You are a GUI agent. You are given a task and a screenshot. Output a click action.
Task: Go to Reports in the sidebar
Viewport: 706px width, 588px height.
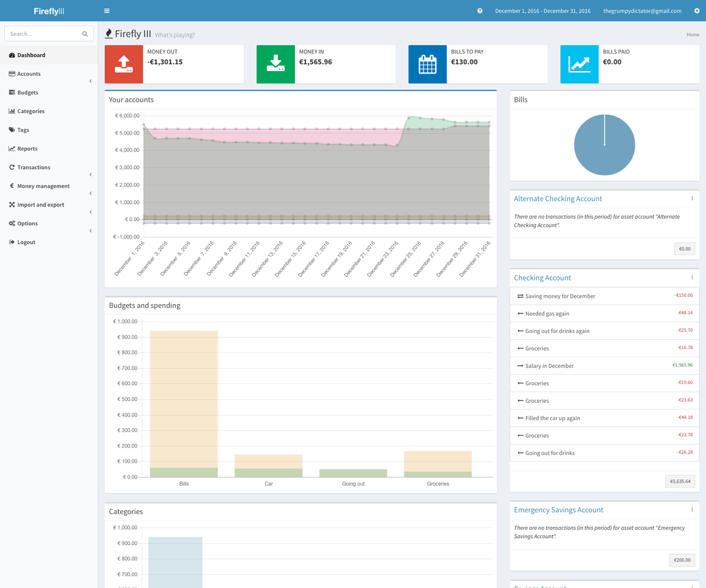(27, 149)
